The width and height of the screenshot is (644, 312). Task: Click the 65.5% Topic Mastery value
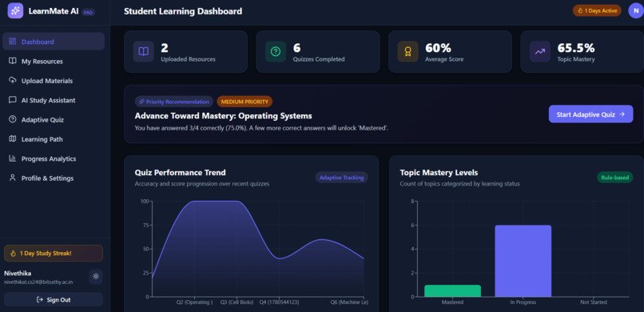click(576, 48)
